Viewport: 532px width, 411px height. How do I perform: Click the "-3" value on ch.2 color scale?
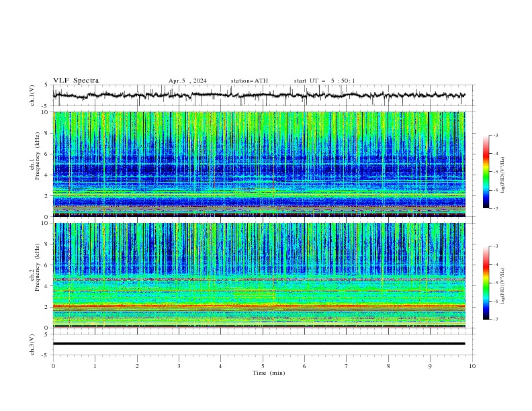496,246
